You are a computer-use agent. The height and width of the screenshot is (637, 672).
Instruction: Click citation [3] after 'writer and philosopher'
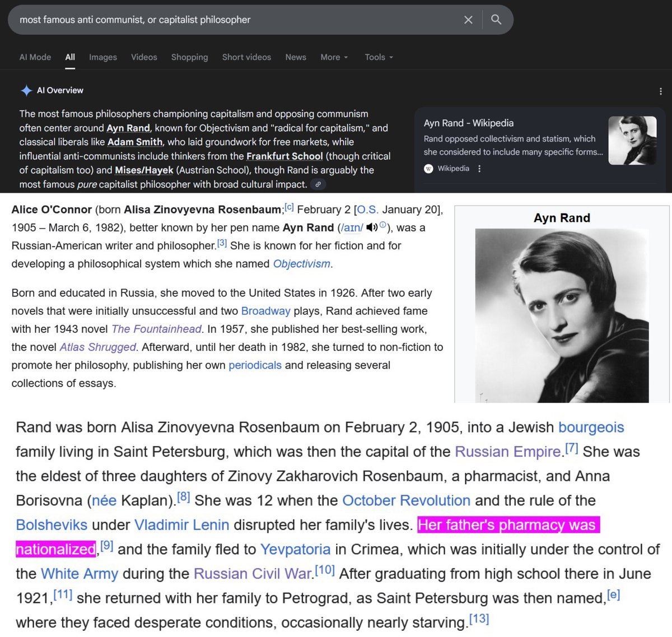(x=222, y=243)
